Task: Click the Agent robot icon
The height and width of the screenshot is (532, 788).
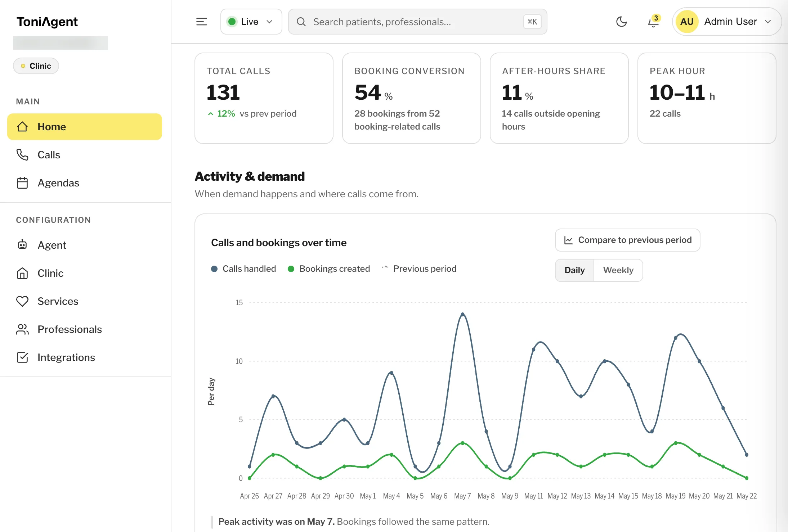Action: coord(22,245)
